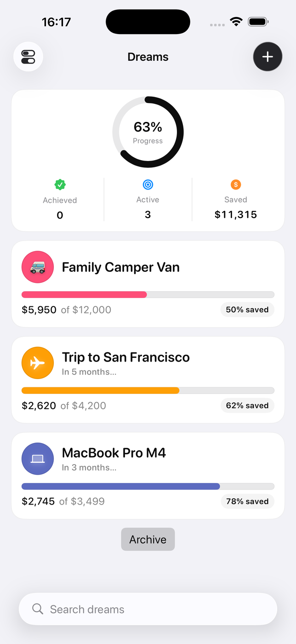
Task: Tap the orange airplane icon
Action: (x=38, y=362)
